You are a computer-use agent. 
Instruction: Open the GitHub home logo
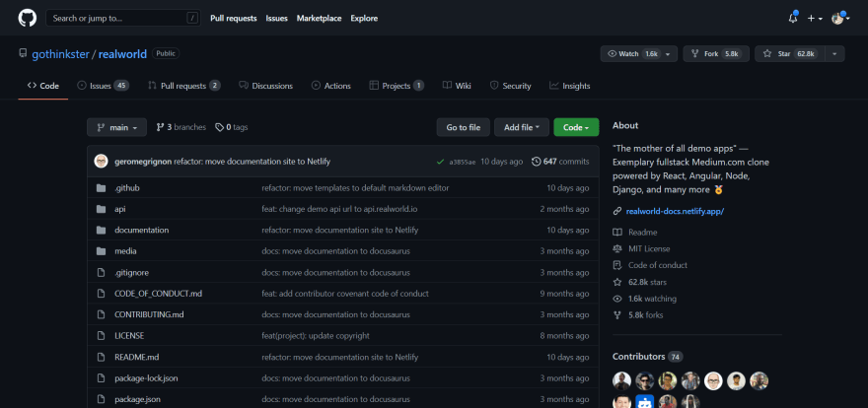tap(28, 19)
